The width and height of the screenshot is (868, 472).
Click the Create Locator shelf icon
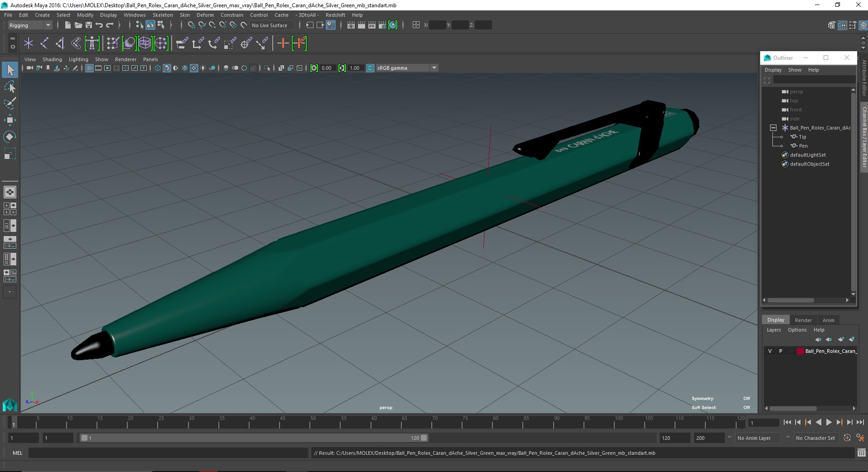point(29,43)
